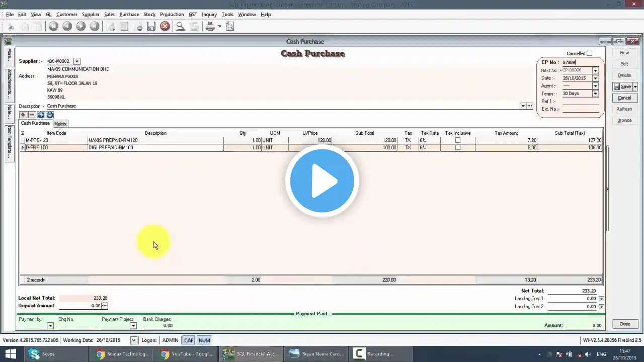Screen dimensions: 644x362
Task: Click the blue move-up row icon
Action: (x=41, y=115)
